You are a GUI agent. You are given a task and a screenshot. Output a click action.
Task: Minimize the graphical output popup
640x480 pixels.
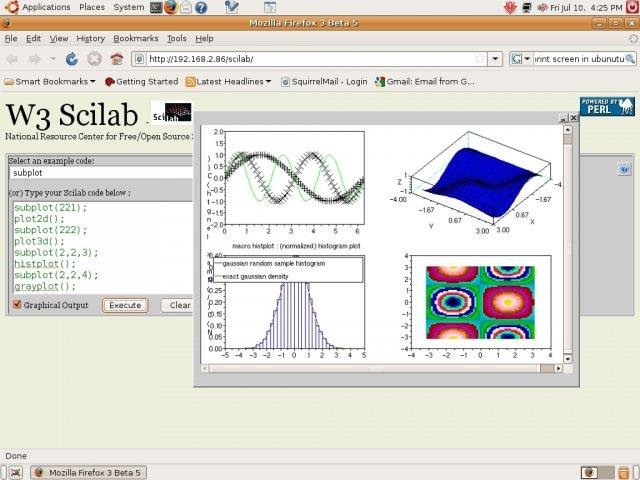[x=564, y=118]
